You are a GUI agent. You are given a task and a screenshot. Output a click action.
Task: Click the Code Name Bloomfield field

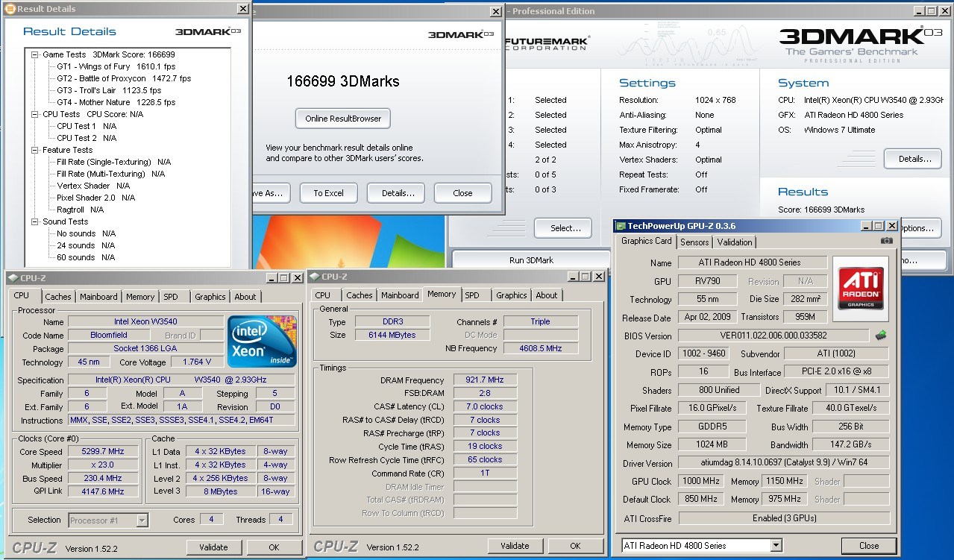[x=109, y=336]
